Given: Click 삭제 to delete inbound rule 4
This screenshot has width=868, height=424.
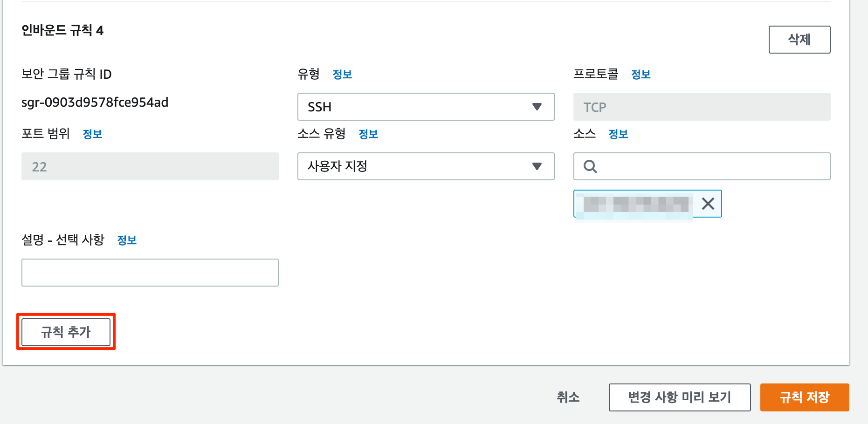Looking at the screenshot, I should coord(799,40).
